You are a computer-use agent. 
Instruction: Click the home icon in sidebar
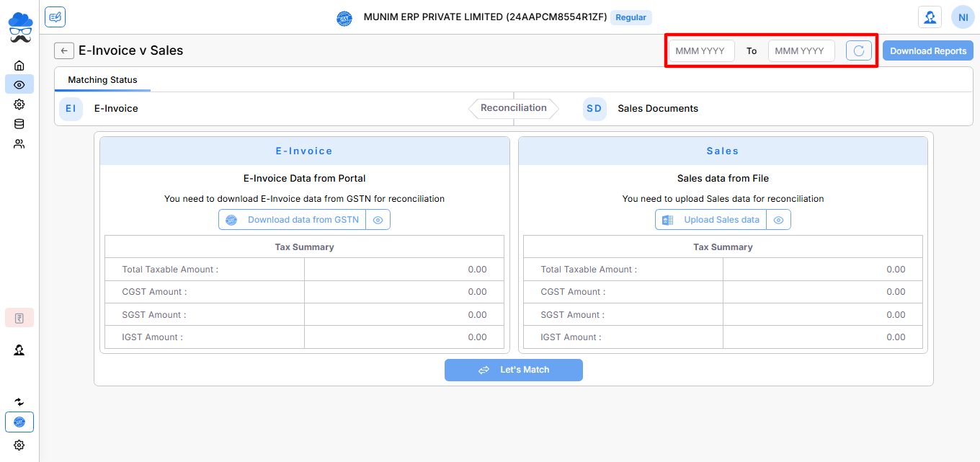tap(19, 66)
